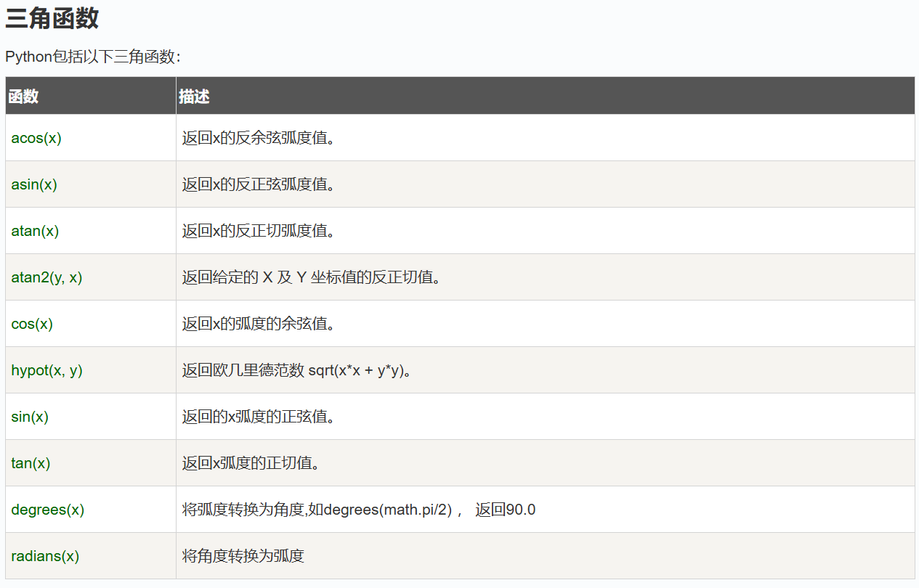The height and width of the screenshot is (588, 919).
Task: Select the degrees(x) function link
Action: [48, 510]
